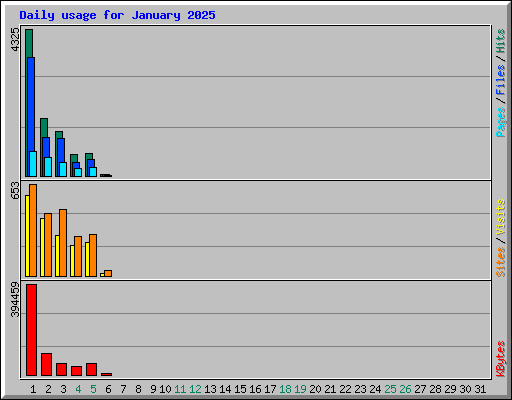Click the Pages legend label
The height and width of the screenshot is (400, 512).
tap(500, 122)
